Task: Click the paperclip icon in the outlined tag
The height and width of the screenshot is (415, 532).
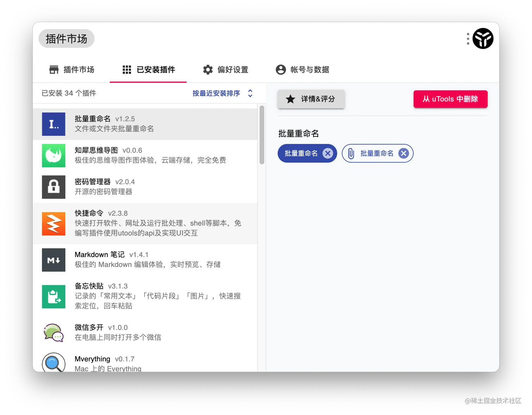Action: [351, 153]
